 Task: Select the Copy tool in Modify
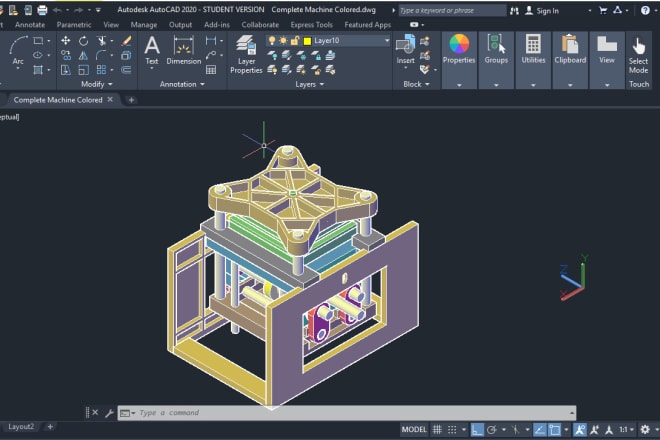(x=66, y=55)
